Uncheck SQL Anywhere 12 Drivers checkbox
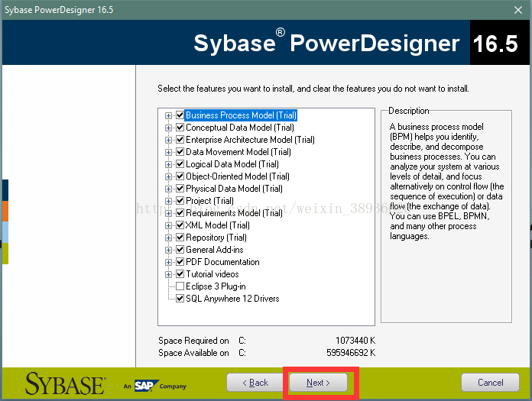Screen dimensions: 532x401 (x=180, y=299)
